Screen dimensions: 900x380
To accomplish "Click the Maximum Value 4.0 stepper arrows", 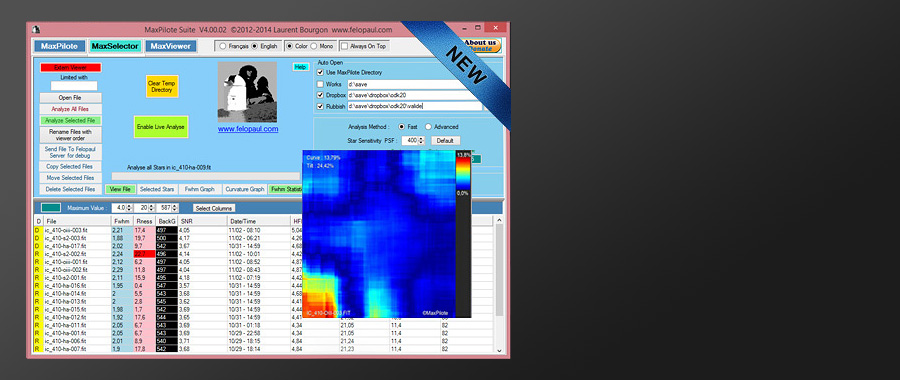I will point(129,208).
